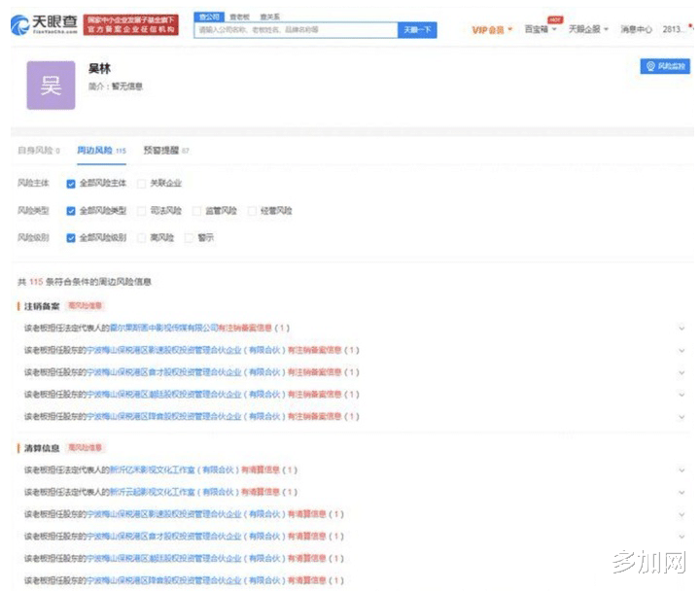Switch to the 自身风险 tab

pyautogui.click(x=38, y=151)
